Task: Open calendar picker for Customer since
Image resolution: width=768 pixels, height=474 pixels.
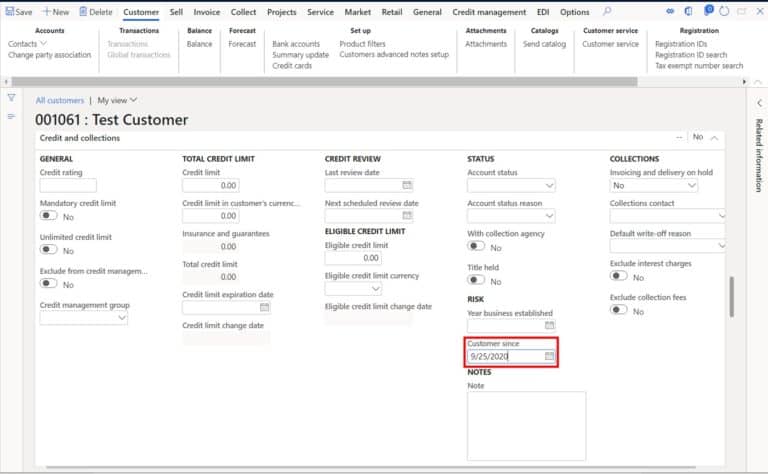Action: coord(550,356)
